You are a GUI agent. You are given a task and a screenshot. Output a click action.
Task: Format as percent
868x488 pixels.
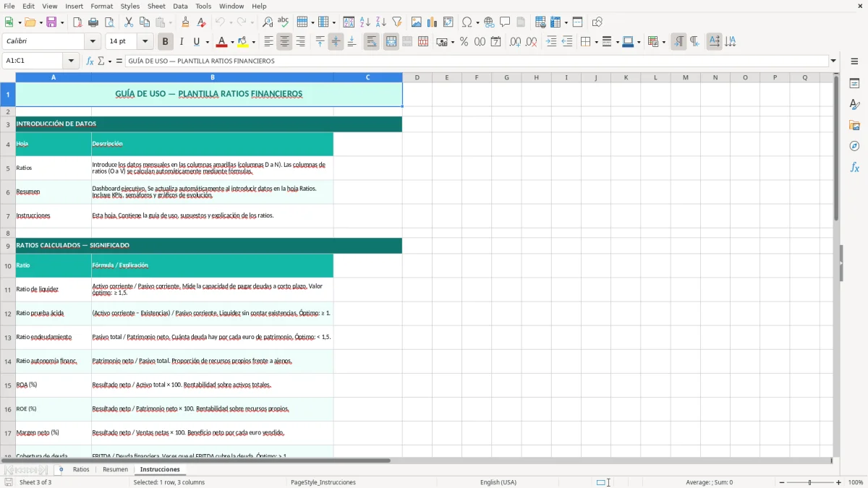point(464,42)
